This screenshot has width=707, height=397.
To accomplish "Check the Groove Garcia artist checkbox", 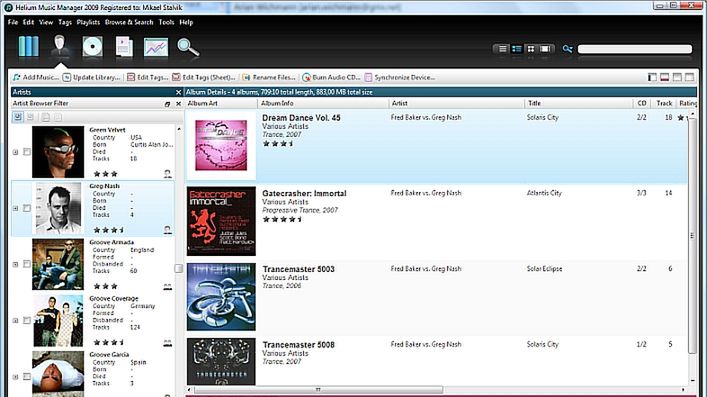I will (27, 376).
